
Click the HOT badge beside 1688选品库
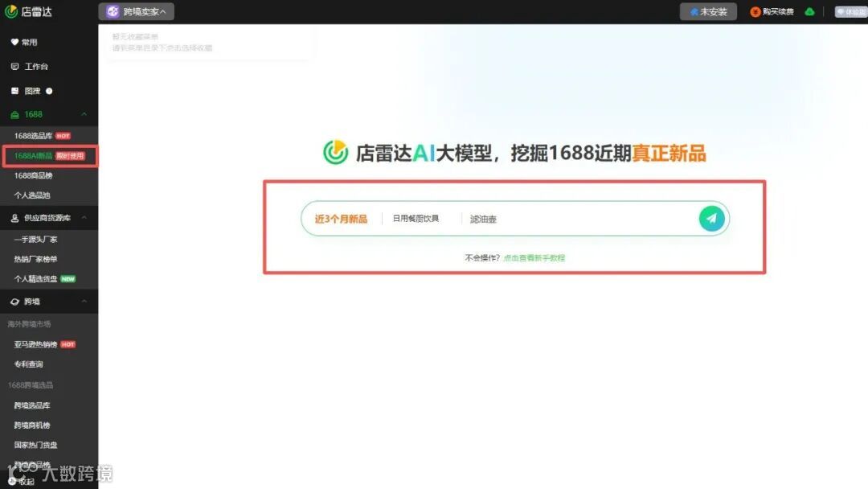click(x=63, y=136)
